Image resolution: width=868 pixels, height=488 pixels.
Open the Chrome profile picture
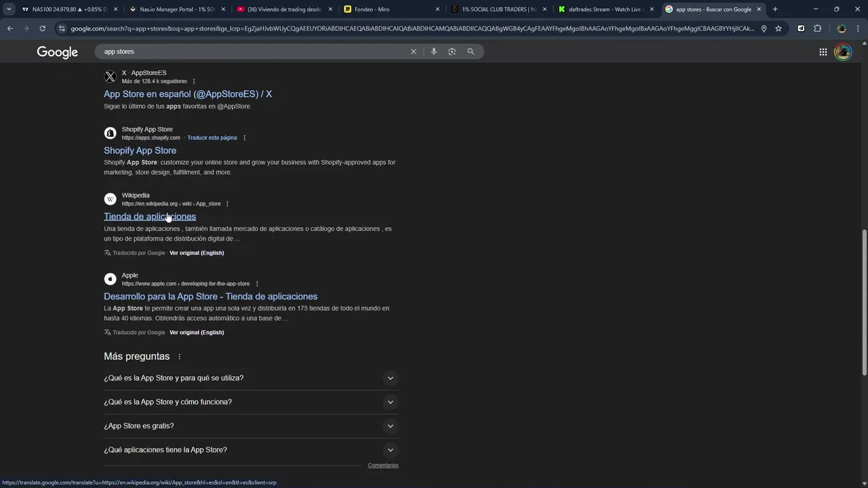click(842, 28)
